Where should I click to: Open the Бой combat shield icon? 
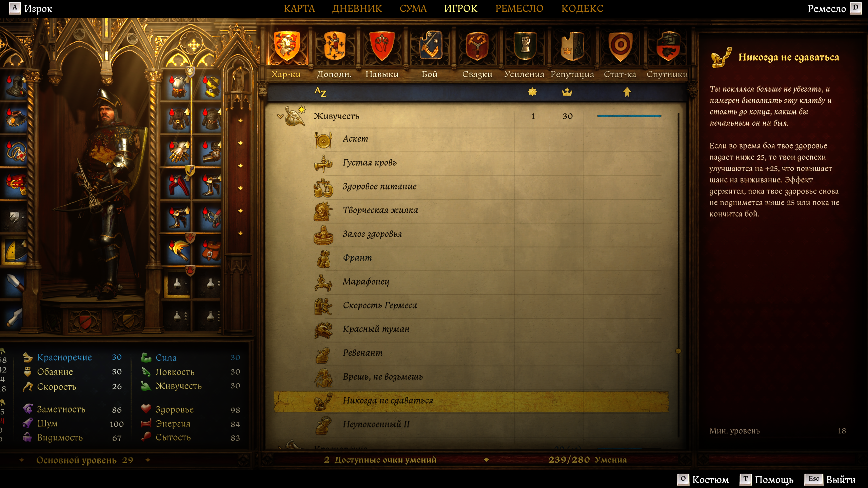(430, 46)
